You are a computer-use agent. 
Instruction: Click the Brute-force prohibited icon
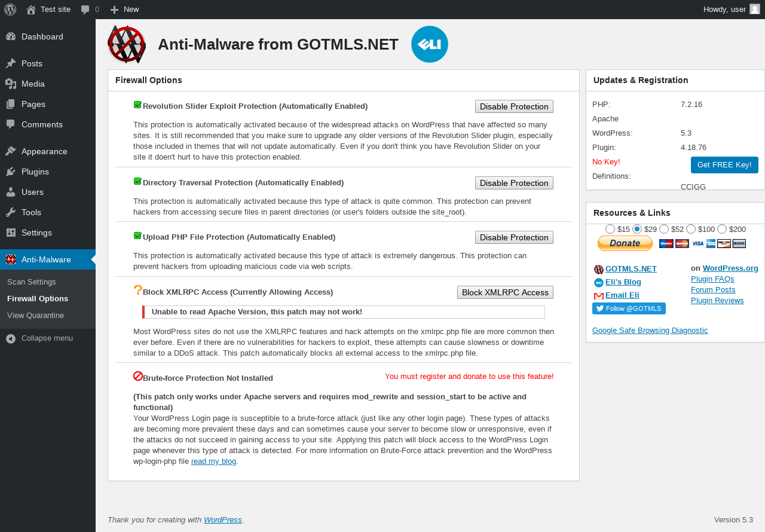(x=138, y=376)
